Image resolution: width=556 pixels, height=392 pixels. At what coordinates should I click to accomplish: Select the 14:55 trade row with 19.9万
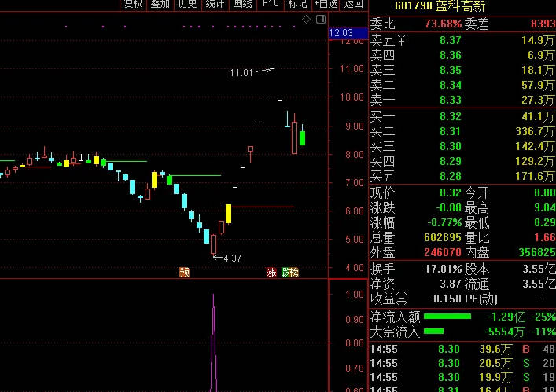462,378
